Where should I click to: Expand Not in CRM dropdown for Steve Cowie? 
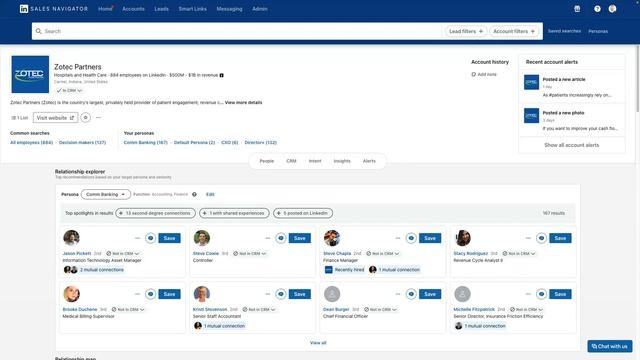click(x=249, y=253)
